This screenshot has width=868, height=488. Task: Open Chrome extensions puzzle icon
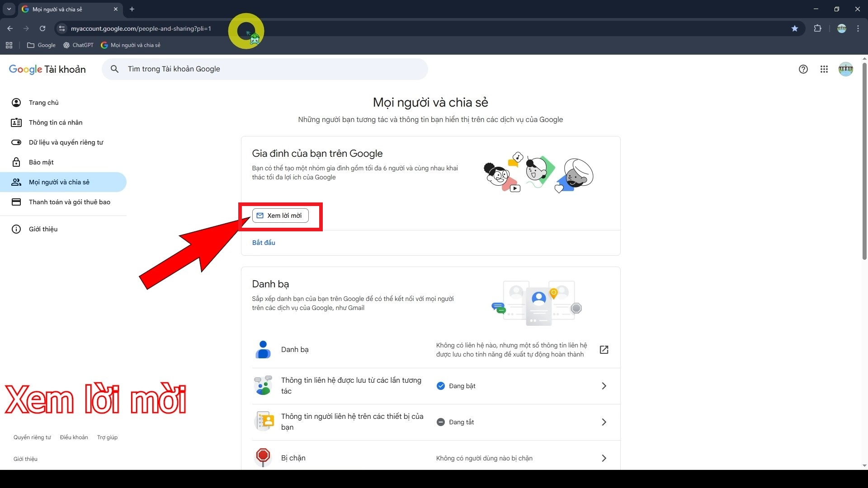(x=817, y=28)
